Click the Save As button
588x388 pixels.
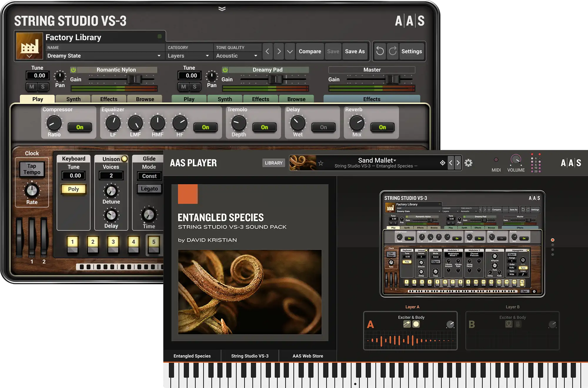(x=355, y=51)
